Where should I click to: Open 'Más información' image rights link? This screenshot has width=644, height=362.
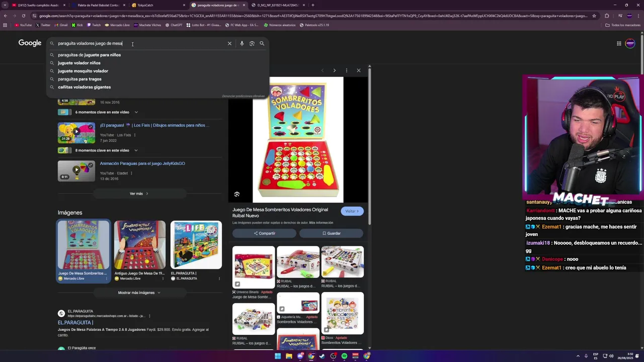pos(321,223)
